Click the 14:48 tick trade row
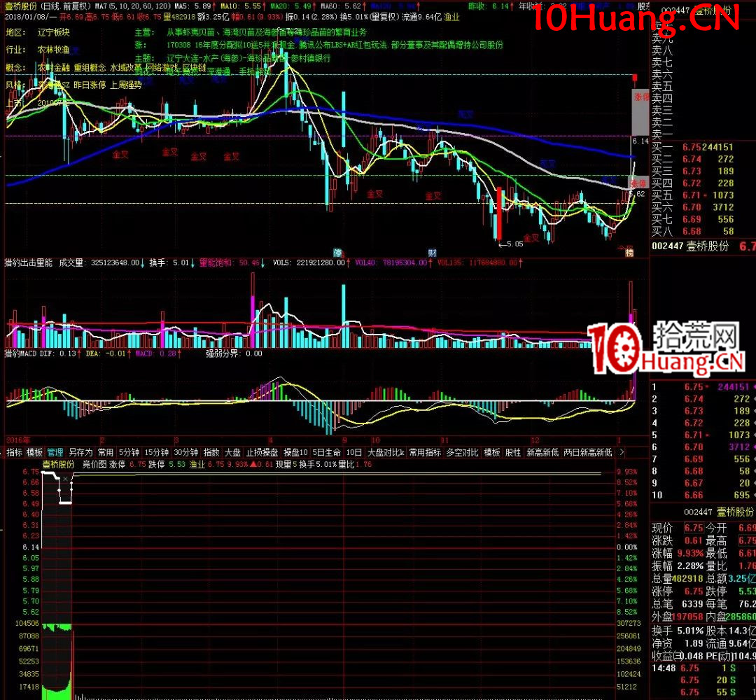This screenshot has width=756, height=700. 703,668
